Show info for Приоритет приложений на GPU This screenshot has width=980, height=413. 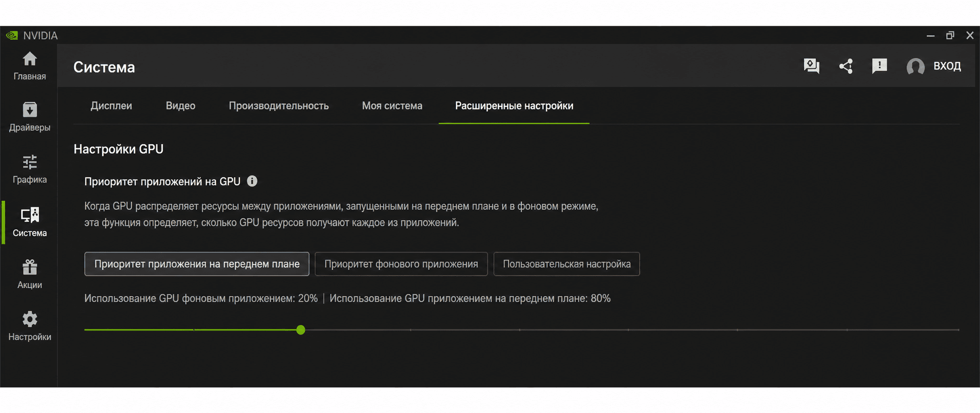[x=252, y=181]
